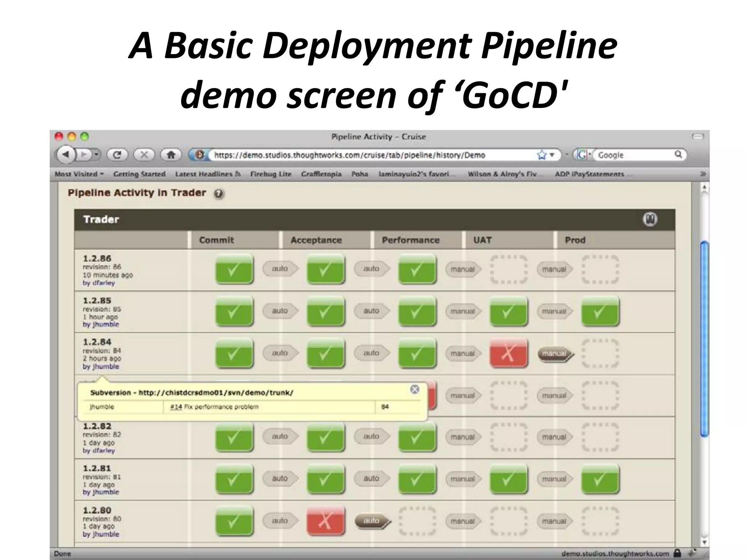Open issue #14 link in Subversion popup
This screenshot has height=560, width=747.
176,407
